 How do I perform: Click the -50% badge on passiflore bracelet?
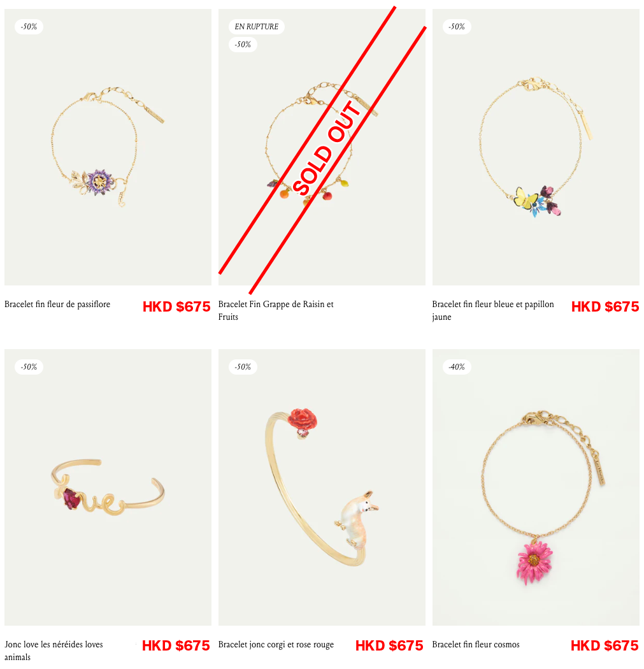coord(29,27)
